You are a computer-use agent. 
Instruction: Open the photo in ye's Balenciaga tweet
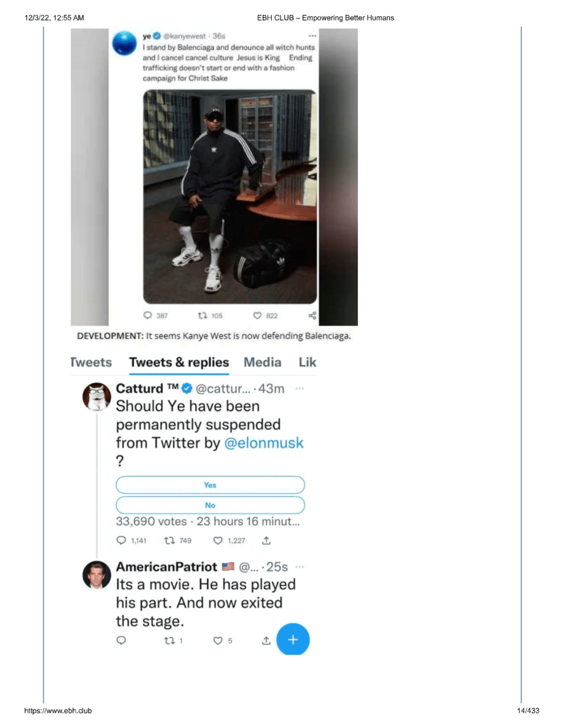coord(230,196)
